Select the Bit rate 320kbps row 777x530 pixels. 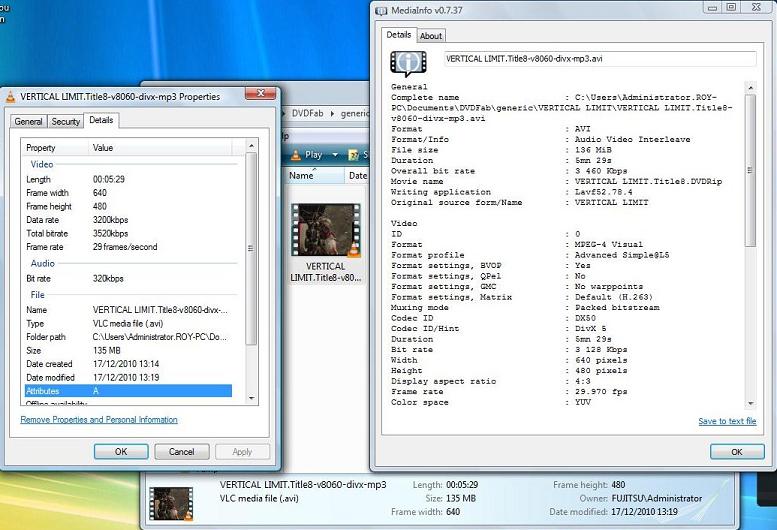[x=128, y=278]
